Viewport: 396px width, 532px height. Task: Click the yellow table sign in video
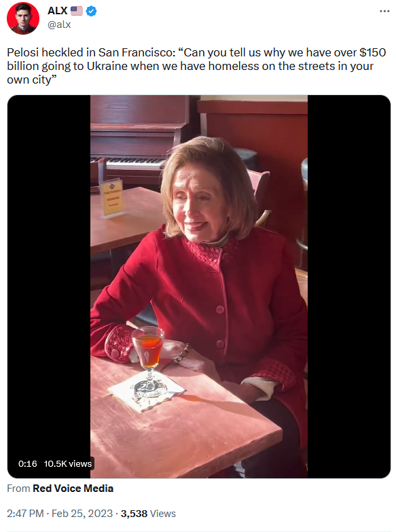tap(111, 198)
